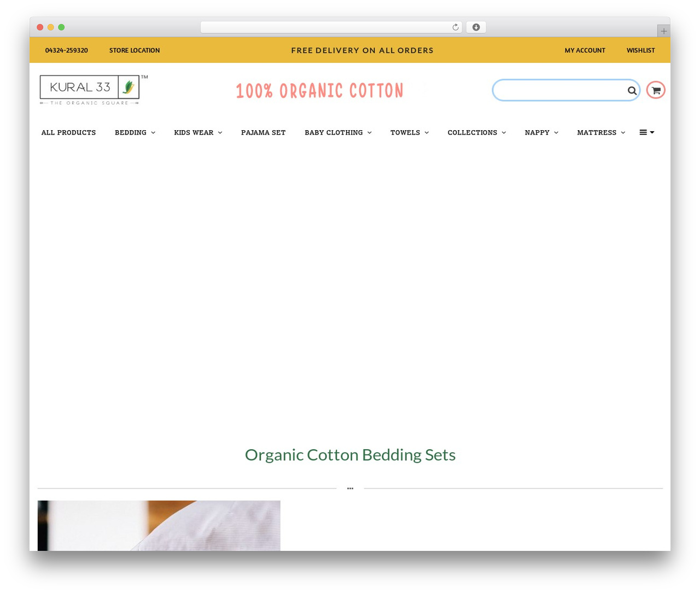700x593 pixels.
Task: Click the phone number 04324-259320
Action: point(66,50)
